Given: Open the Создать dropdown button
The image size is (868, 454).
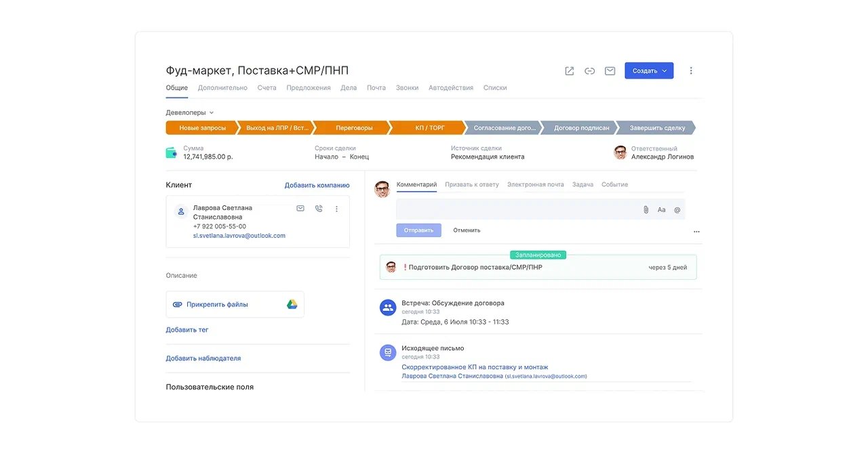Looking at the screenshot, I should 649,71.
